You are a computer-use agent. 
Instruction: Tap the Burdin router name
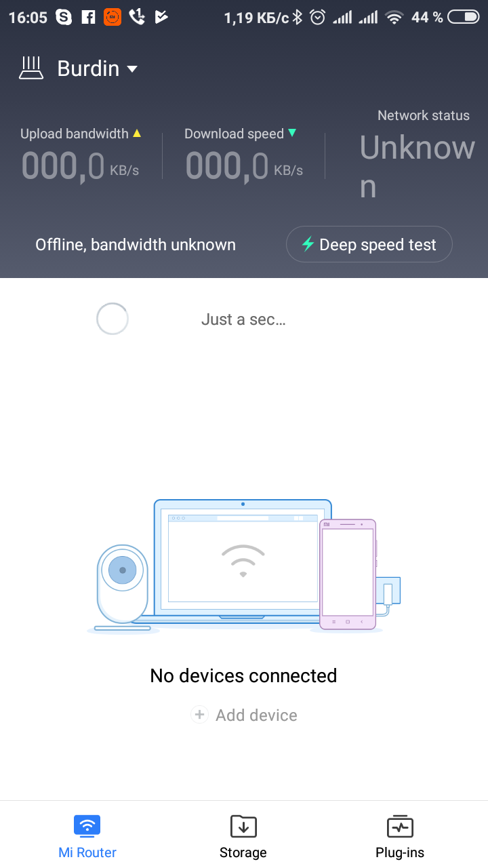pos(88,68)
